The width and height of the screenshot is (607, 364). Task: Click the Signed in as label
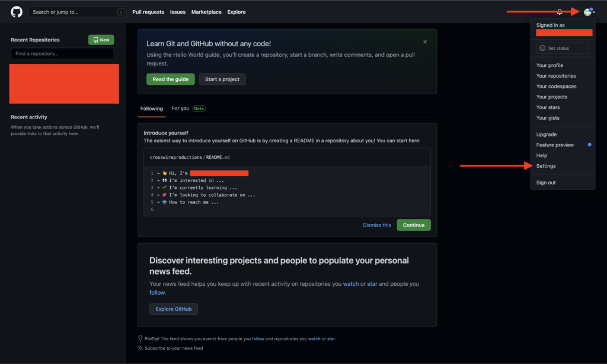pos(550,25)
